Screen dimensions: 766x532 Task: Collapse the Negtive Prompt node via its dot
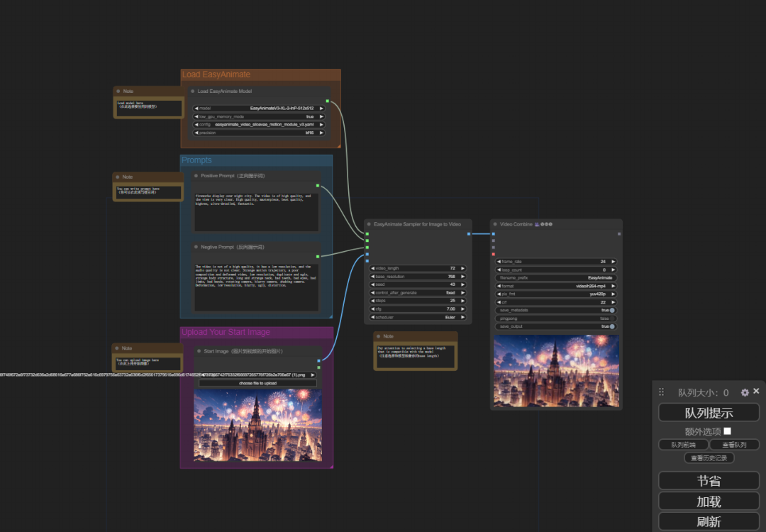pos(196,247)
